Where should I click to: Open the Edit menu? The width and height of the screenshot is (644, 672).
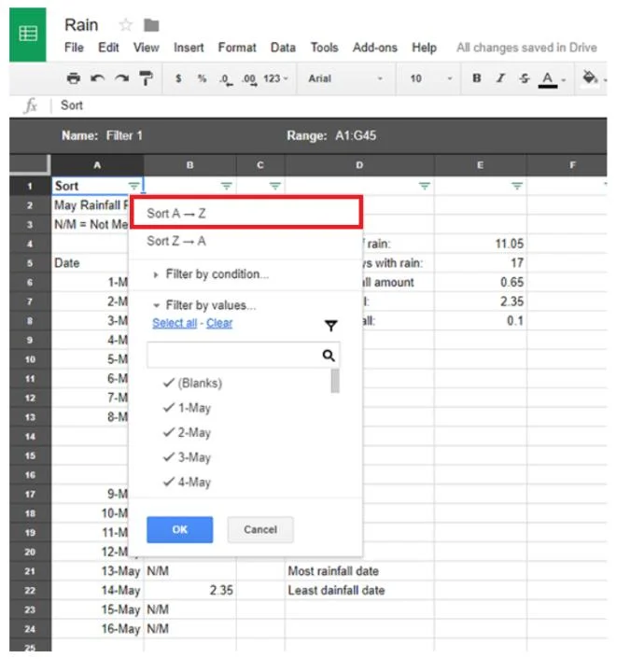[108, 48]
